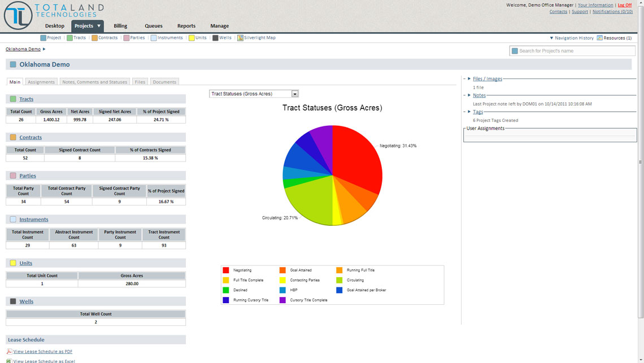Expand the Files / Images section
This screenshot has width=644, height=363.
click(x=469, y=79)
